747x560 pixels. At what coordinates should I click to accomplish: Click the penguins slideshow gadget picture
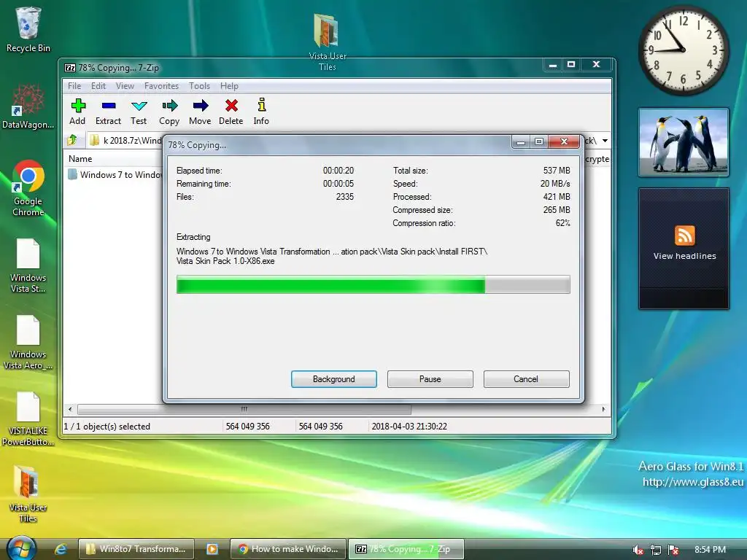click(684, 142)
